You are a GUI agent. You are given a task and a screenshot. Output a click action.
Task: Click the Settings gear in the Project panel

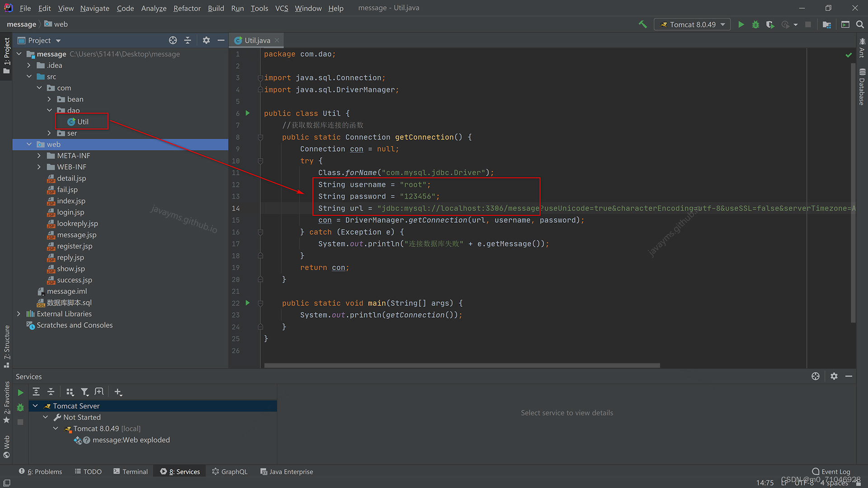coord(207,40)
